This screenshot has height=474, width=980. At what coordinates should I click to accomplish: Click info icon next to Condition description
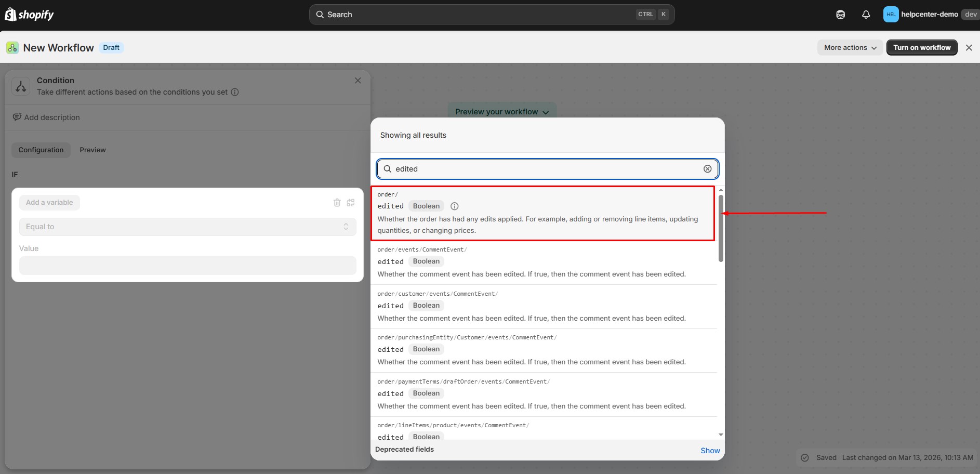235,92
